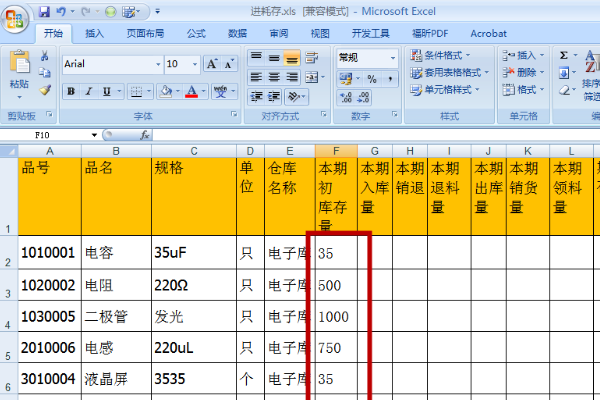Open 条件格式 conditional formatting

click(x=440, y=56)
